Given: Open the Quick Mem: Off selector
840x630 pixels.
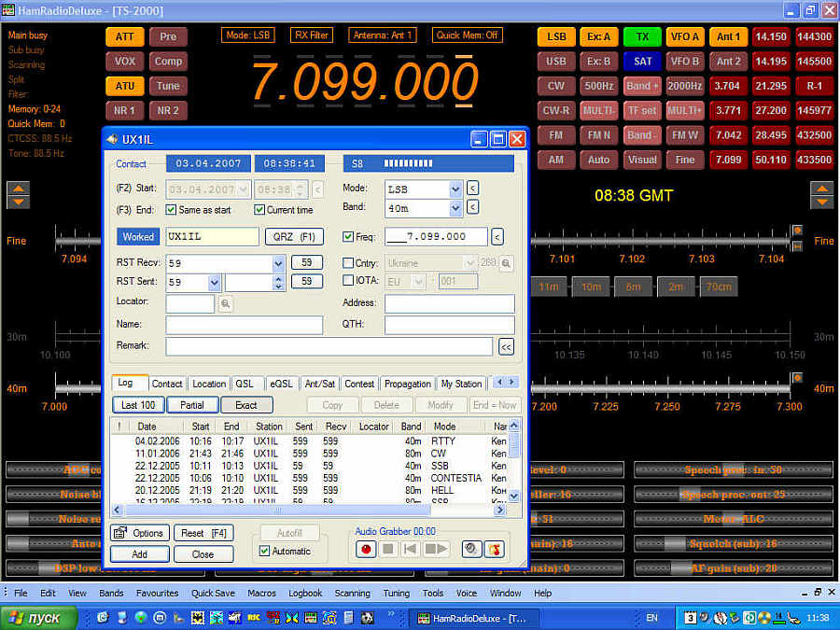Looking at the screenshot, I should (x=467, y=35).
